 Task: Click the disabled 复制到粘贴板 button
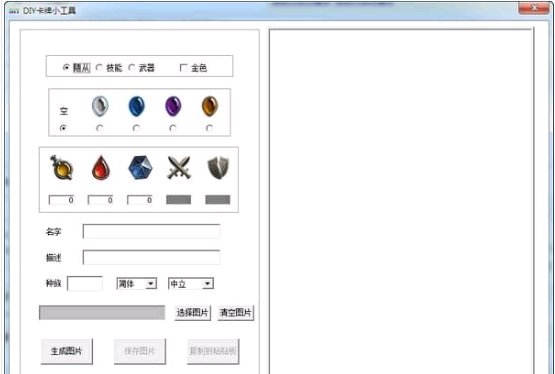click(213, 351)
